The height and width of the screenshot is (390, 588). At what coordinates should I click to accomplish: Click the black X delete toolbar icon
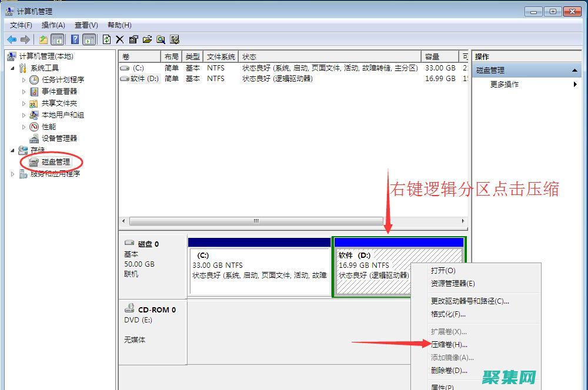click(120, 39)
